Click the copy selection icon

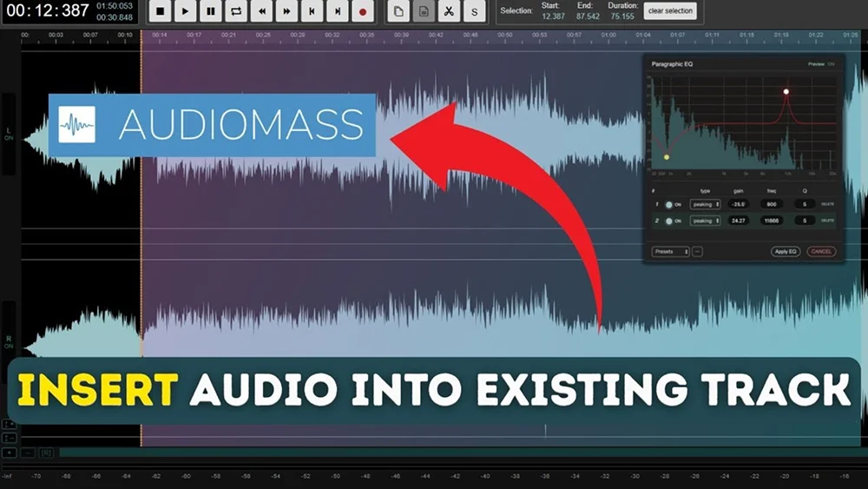[398, 11]
